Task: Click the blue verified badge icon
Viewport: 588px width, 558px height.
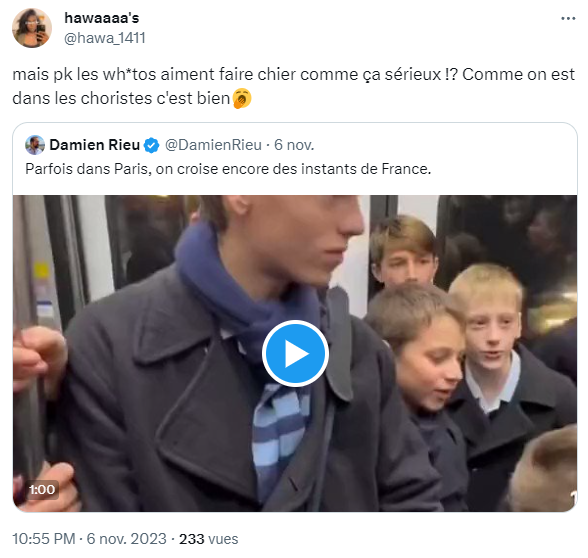Action: tap(152, 146)
